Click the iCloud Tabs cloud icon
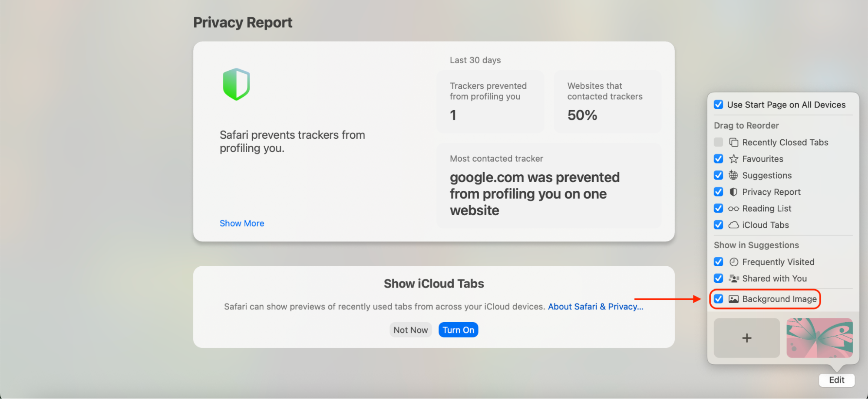868x399 pixels. click(x=733, y=225)
